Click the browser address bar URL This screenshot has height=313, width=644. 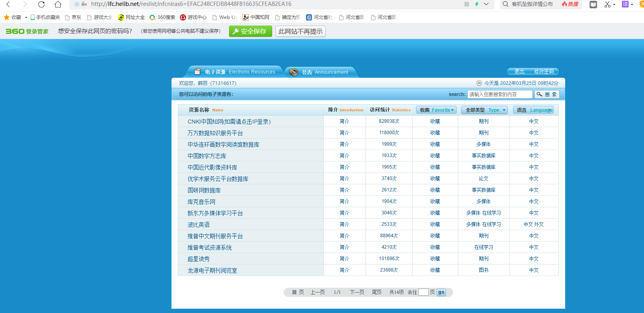191,4
